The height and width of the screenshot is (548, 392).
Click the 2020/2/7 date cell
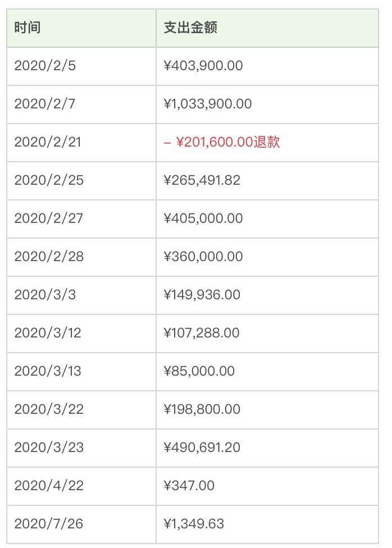click(45, 104)
